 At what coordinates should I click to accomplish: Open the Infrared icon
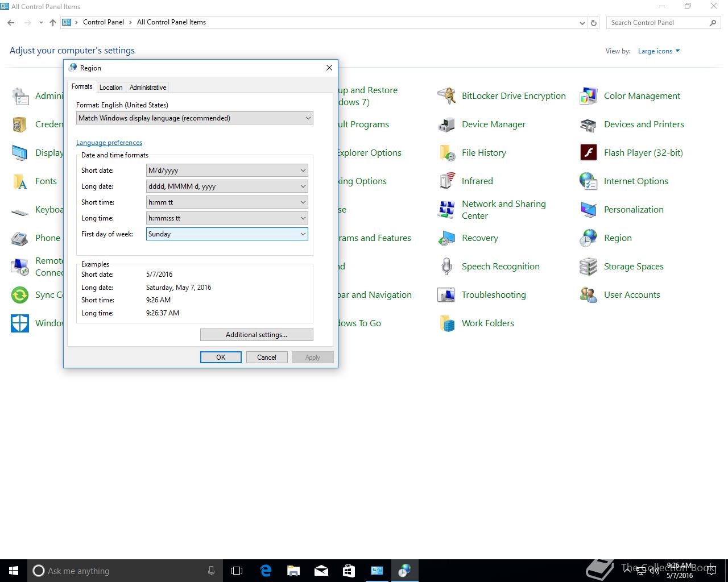(x=446, y=181)
